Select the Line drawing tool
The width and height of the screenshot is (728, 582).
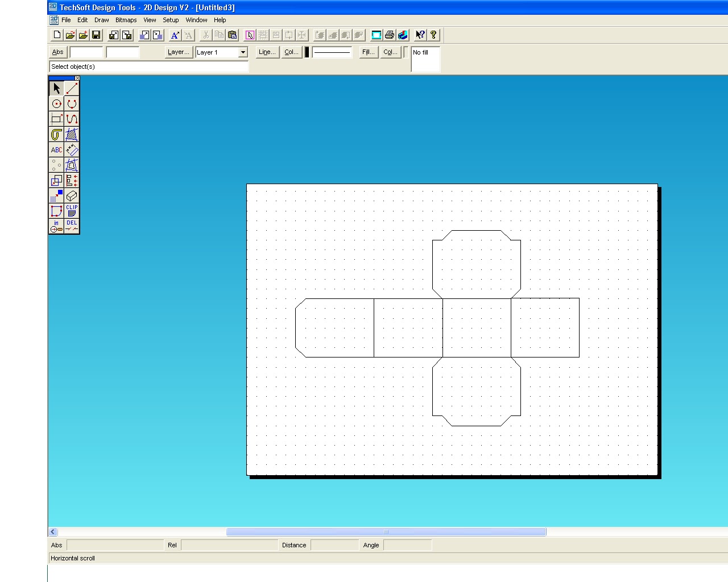tap(72, 89)
